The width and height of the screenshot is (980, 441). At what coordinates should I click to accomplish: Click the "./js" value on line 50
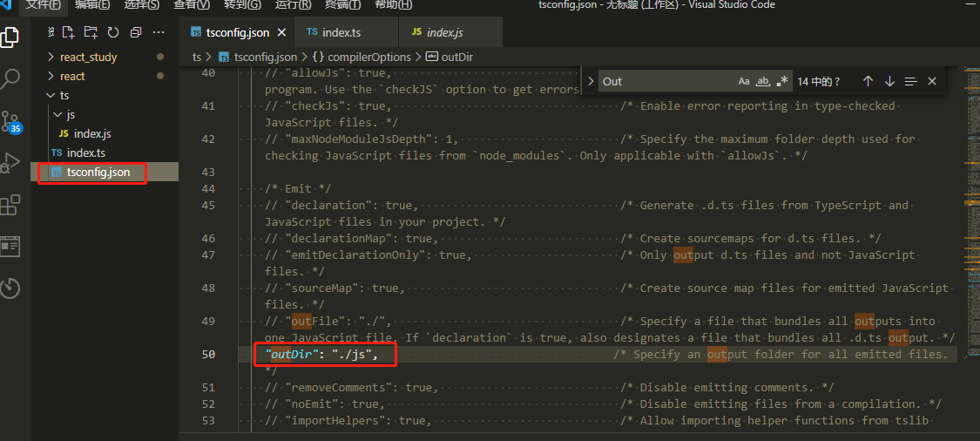[x=353, y=355]
